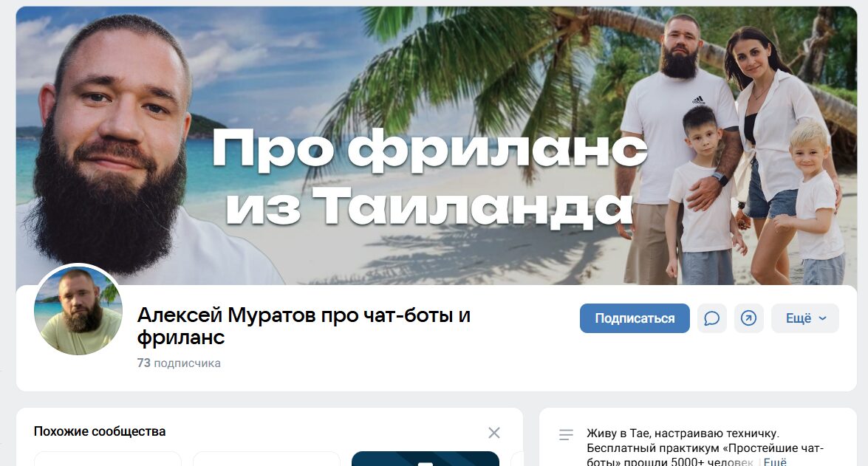Click the Живу в Тае description text
Screen dimensions: 868x466
point(705,448)
